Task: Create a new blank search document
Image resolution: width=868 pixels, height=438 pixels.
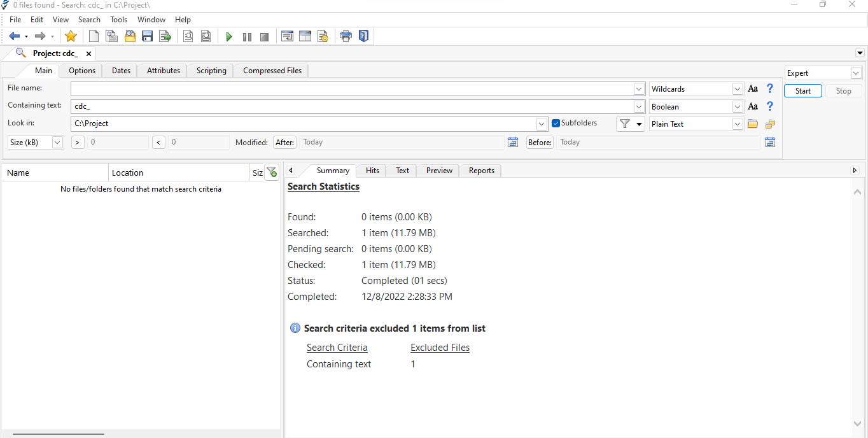Action: tap(94, 36)
